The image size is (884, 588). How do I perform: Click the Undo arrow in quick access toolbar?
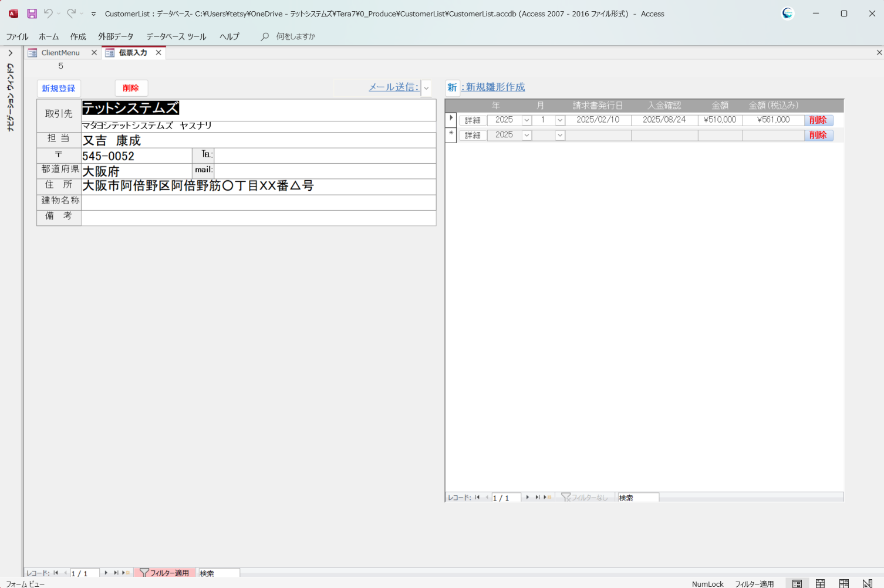[x=48, y=13]
